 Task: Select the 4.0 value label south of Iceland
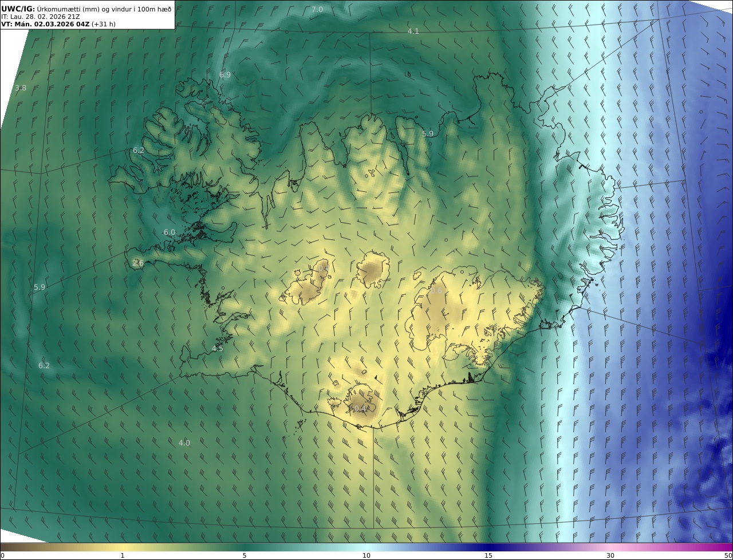click(184, 443)
